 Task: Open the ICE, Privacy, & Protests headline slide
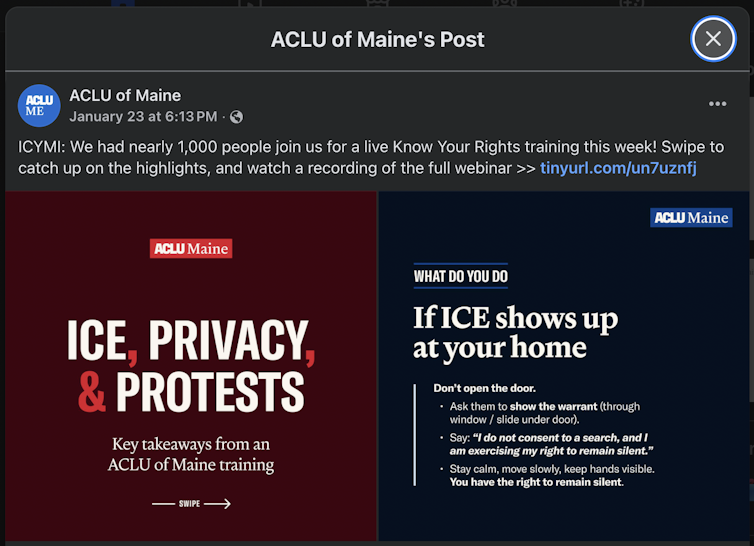pos(191,367)
